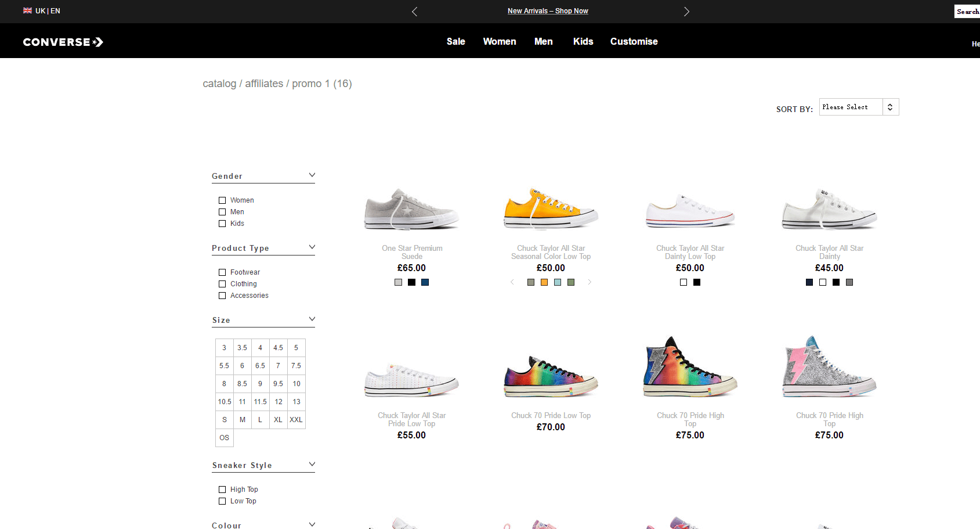Select grey swatch for One Star Premium Suede
This screenshot has height=529, width=980.
click(x=398, y=282)
